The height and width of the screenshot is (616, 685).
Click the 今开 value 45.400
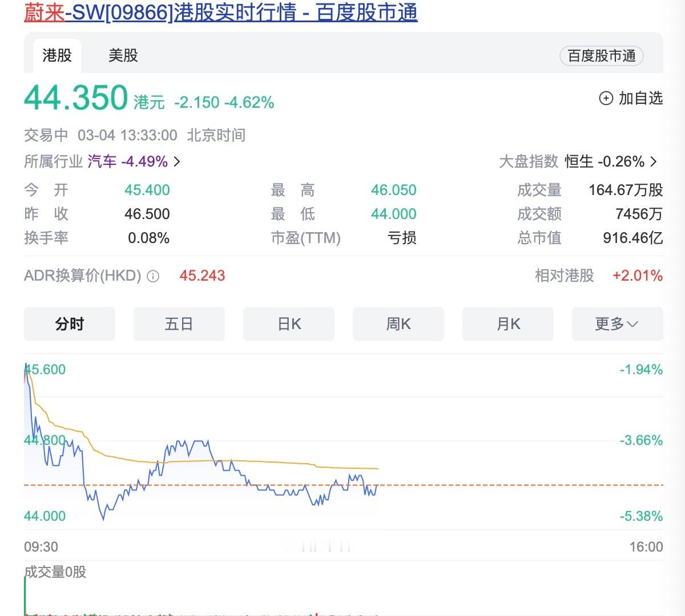(147, 190)
